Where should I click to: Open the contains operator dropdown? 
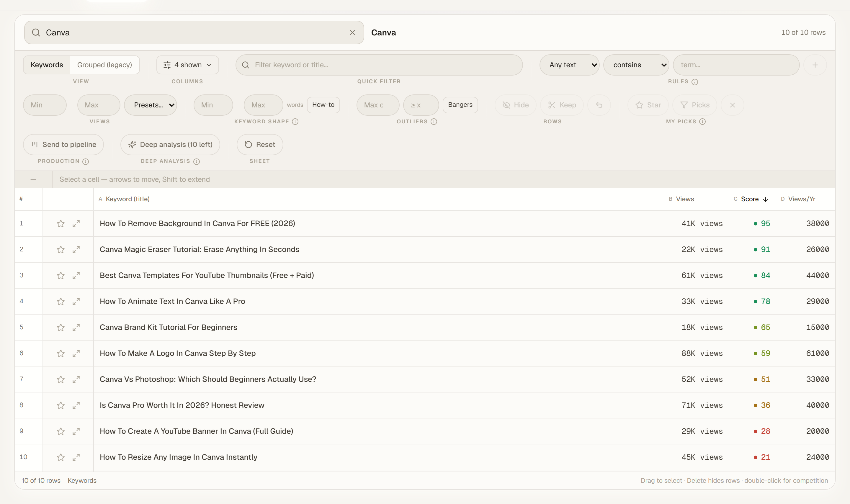tap(636, 65)
